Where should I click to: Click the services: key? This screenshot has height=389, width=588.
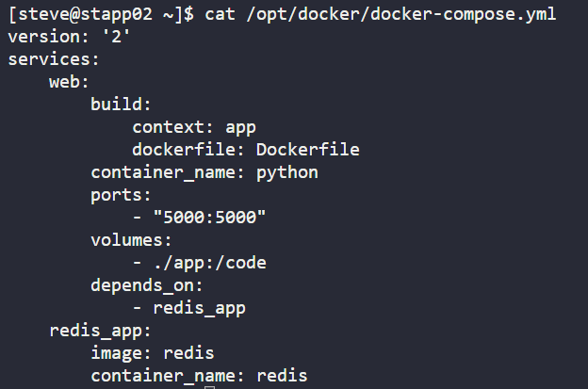pos(54,59)
